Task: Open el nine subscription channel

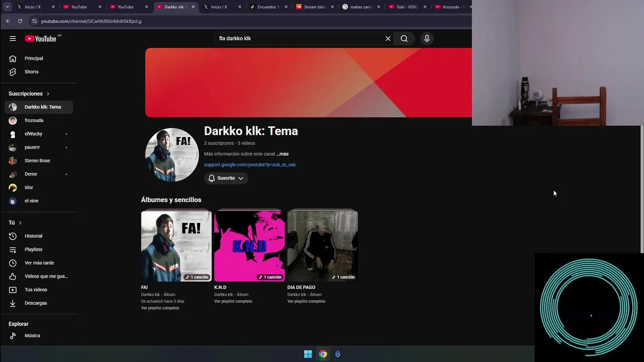Action: tap(39, 201)
